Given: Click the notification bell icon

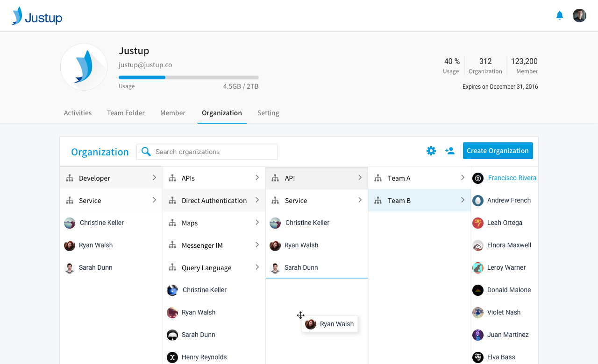Looking at the screenshot, I should click(559, 15).
